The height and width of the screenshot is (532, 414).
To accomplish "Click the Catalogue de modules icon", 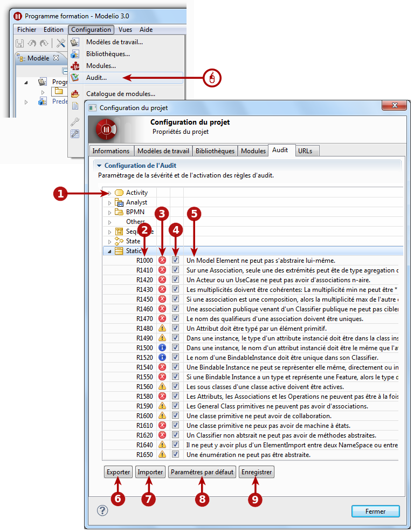I will [75, 94].
